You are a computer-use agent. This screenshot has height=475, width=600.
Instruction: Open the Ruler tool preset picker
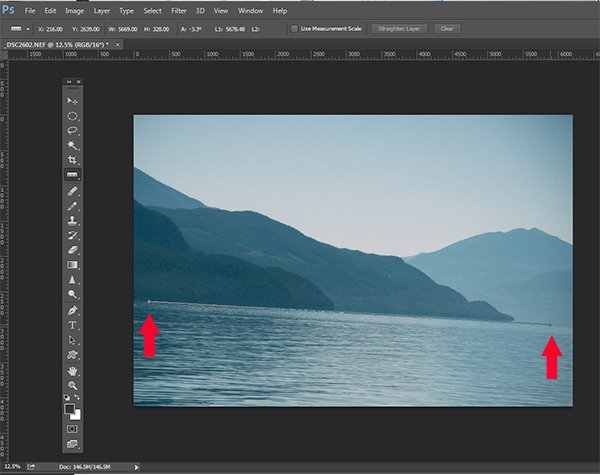19,28
